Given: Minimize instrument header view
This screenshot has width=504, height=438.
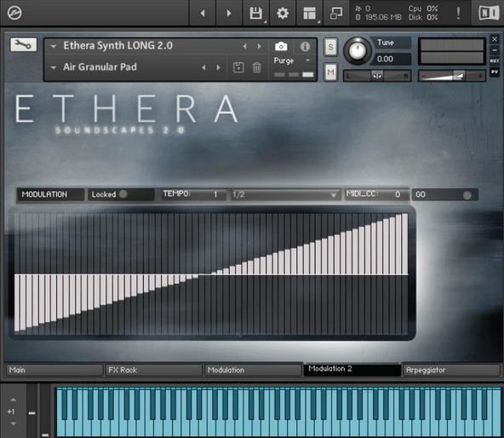Looking at the screenshot, I should tap(495, 50).
